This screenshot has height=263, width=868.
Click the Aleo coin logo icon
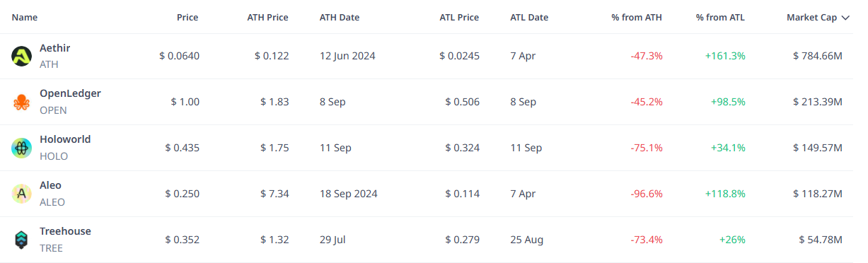point(22,194)
